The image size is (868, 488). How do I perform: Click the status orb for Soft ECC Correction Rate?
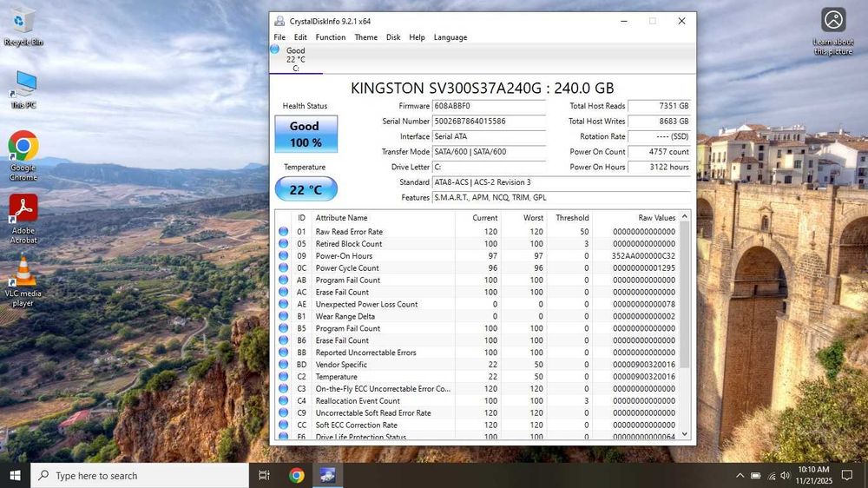[284, 425]
